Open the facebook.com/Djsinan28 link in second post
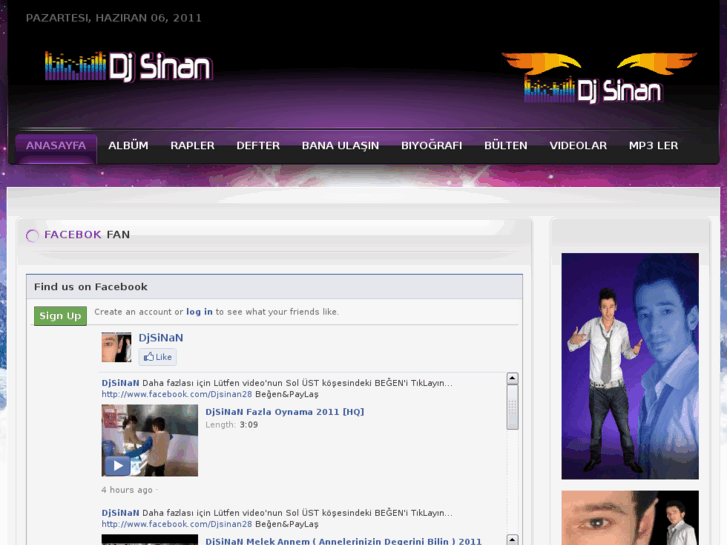The height and width of the screenshot is (545, 727). (x=177, y=524)
